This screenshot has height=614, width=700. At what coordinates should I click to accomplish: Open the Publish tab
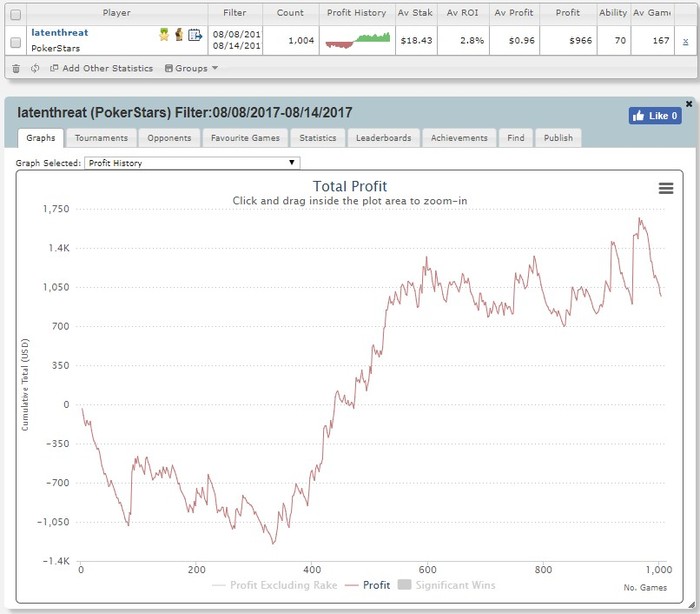(x=558, y=138)
